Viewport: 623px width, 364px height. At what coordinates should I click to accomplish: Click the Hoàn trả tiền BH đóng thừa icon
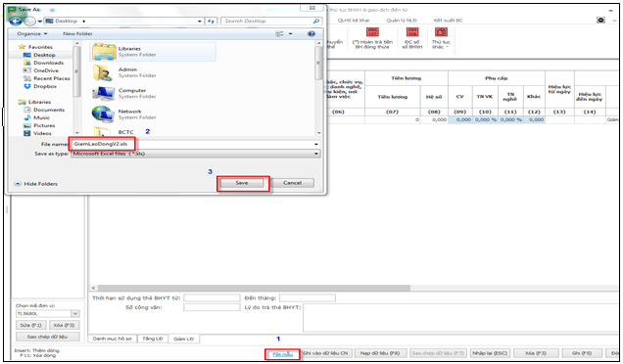click(x=372, y=32)
